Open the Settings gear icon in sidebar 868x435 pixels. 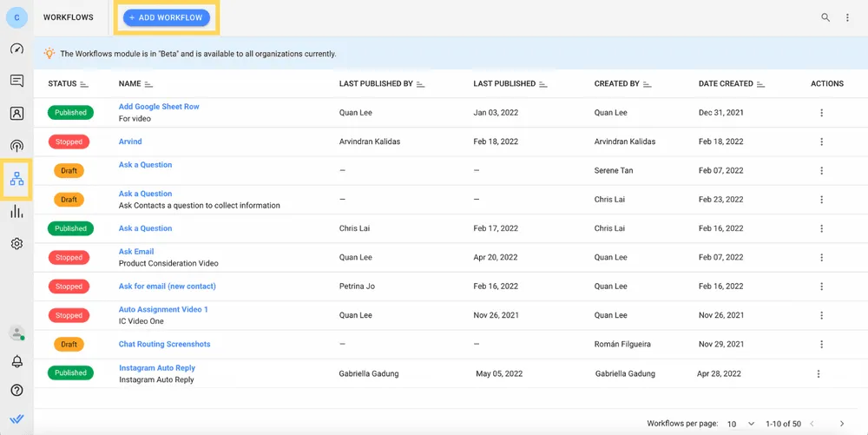pos(16,243)
